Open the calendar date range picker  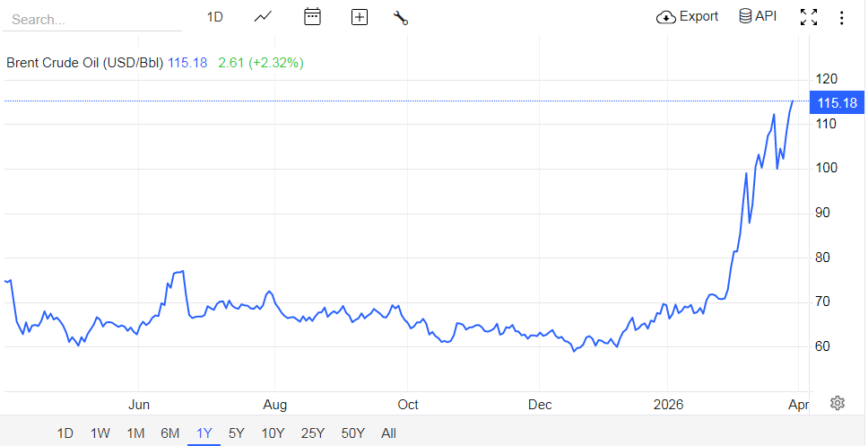[x=312, y=17]
